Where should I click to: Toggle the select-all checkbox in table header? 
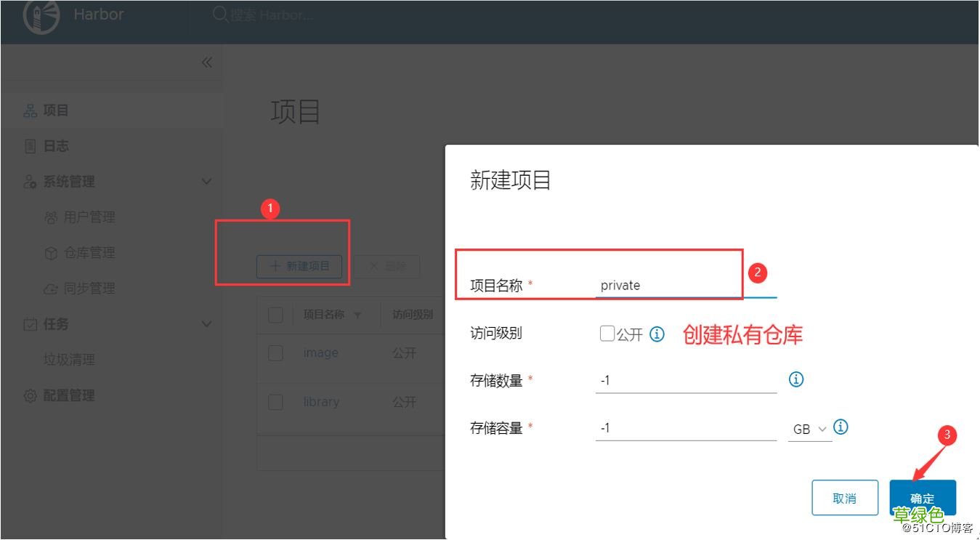(x=275, y=314)
